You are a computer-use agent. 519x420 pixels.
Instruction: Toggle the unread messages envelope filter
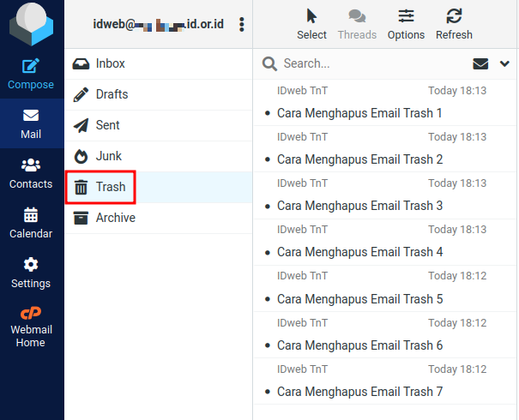pyautogui.click(x=480, y=63)
